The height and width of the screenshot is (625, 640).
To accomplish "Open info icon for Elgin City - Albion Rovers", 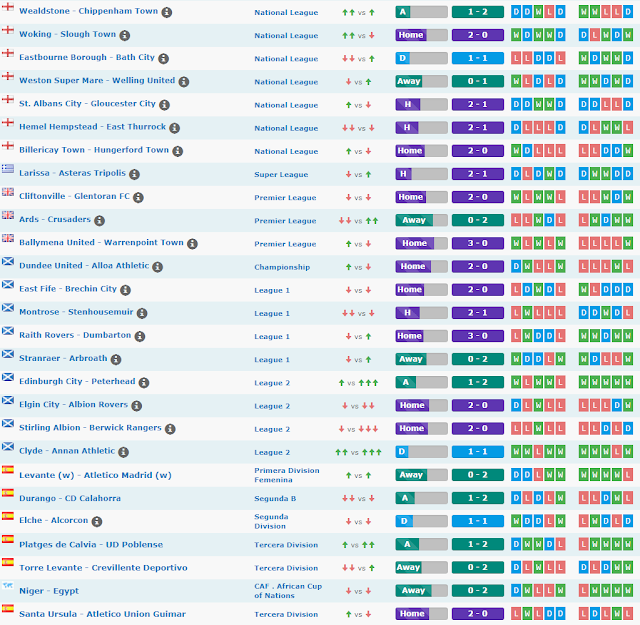I will (x=136, y=406).
